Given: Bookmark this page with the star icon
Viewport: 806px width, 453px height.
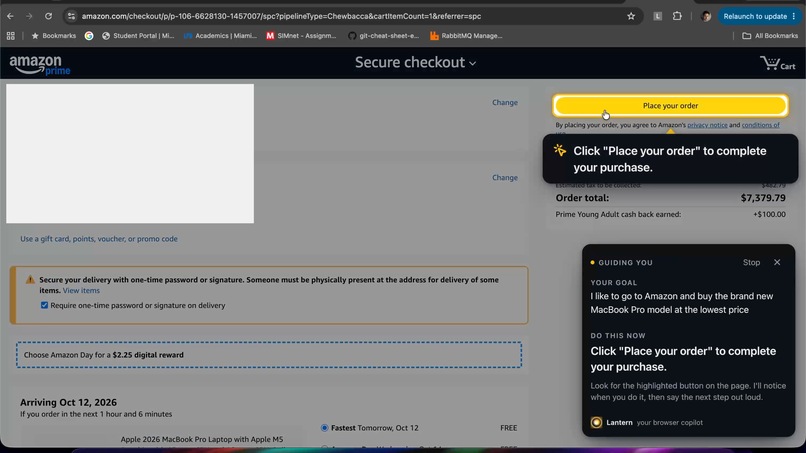Looking at the screenshot, I should [631, 16].
